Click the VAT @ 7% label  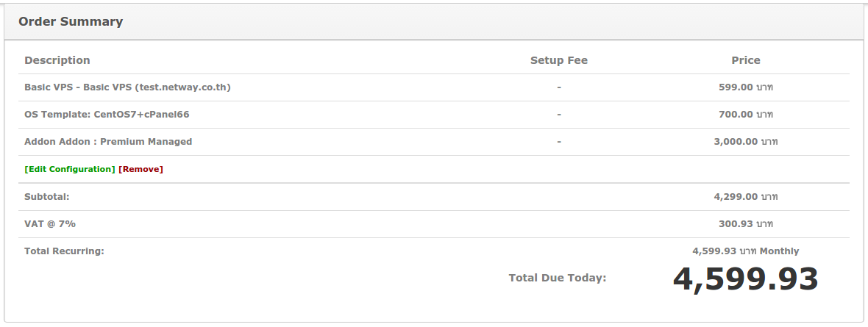[50, 224]
